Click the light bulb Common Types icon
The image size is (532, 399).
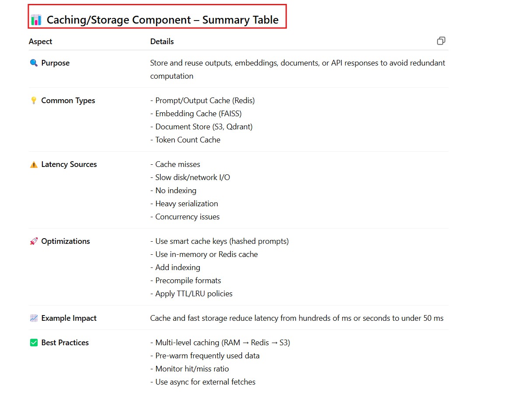34,101
